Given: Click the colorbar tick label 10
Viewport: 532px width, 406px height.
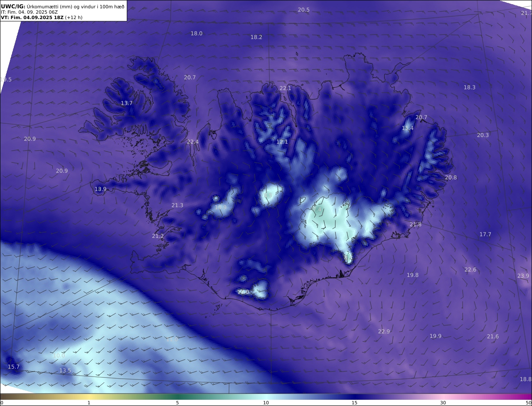Looking at the screenshot, I should pos(266,403).
